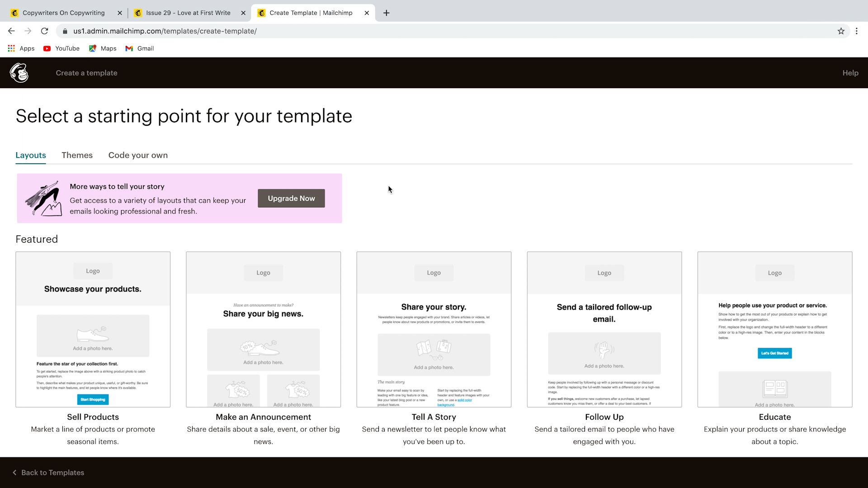Close the Create Template | Mailchimp tab
Viewport: 868px width, 488px height.
coord(367,13)
